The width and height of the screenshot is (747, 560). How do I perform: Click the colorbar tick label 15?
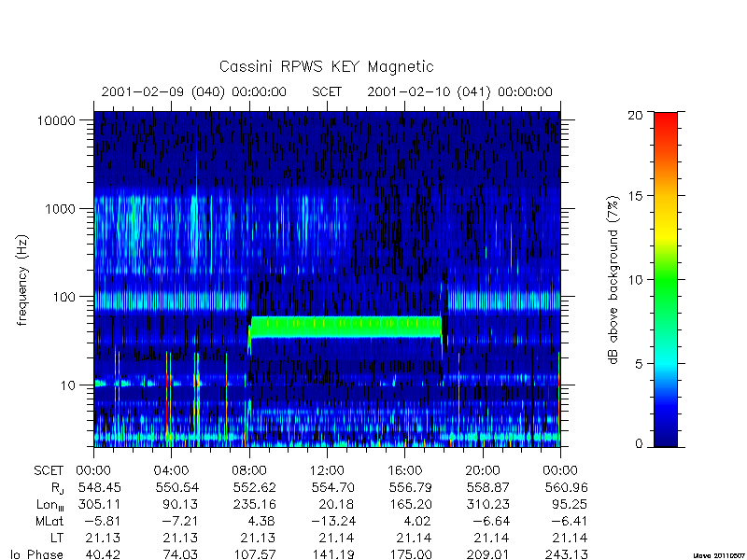(x=635, y=196)
